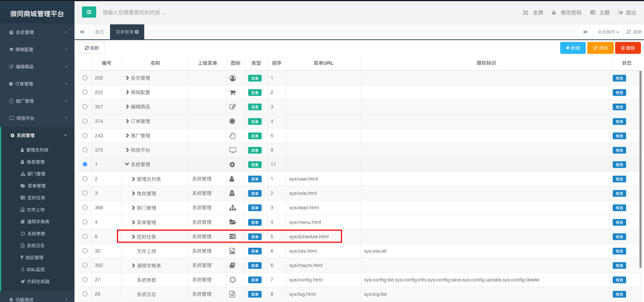
Task: Click the cart icon in 商城配置 row
Action: click(x=233, y=92)
